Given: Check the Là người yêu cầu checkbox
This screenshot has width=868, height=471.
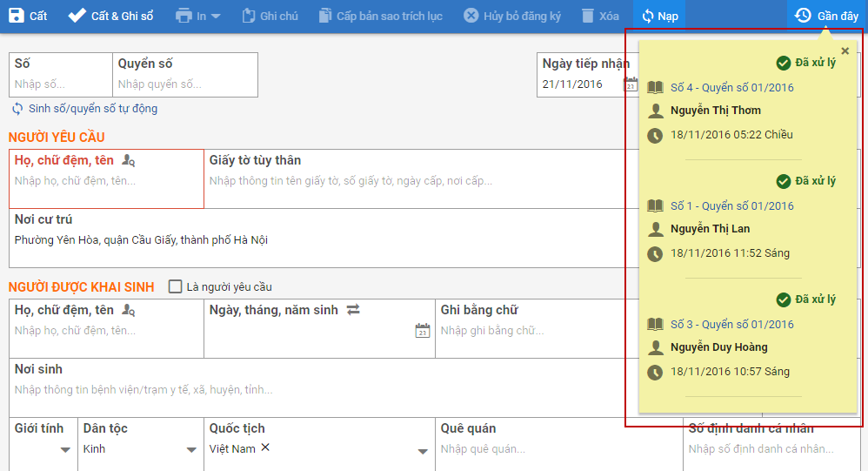Looking at the screenshot, I should [x=176, y=286].
